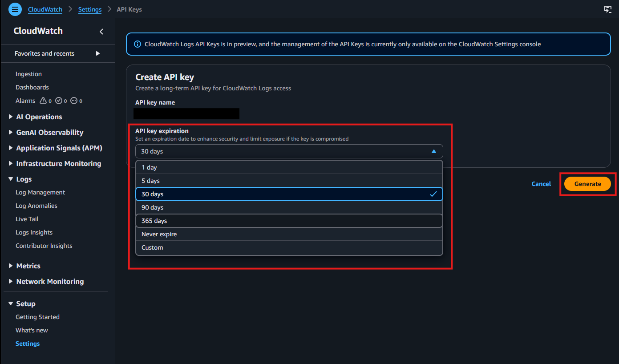The width and height of the screenshot is (619, 364).
Task: Click the insufficient data alarms icon
Action: click(x=73, y=101)
